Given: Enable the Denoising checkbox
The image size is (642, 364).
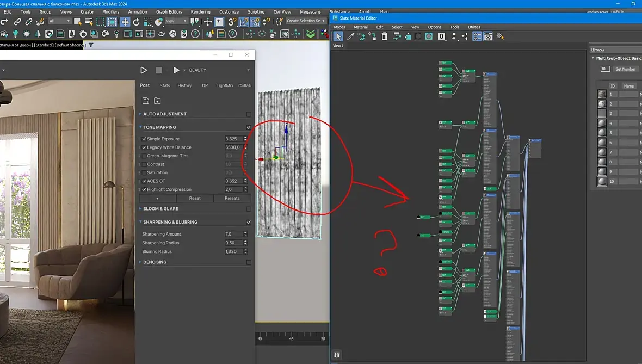Looking at the screenshot, I should coord(249,262).
